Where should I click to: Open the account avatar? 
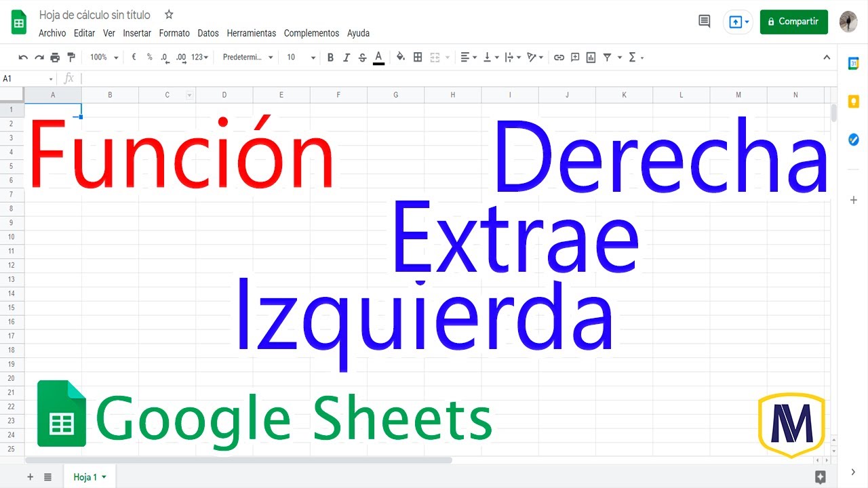pos(848,22)
